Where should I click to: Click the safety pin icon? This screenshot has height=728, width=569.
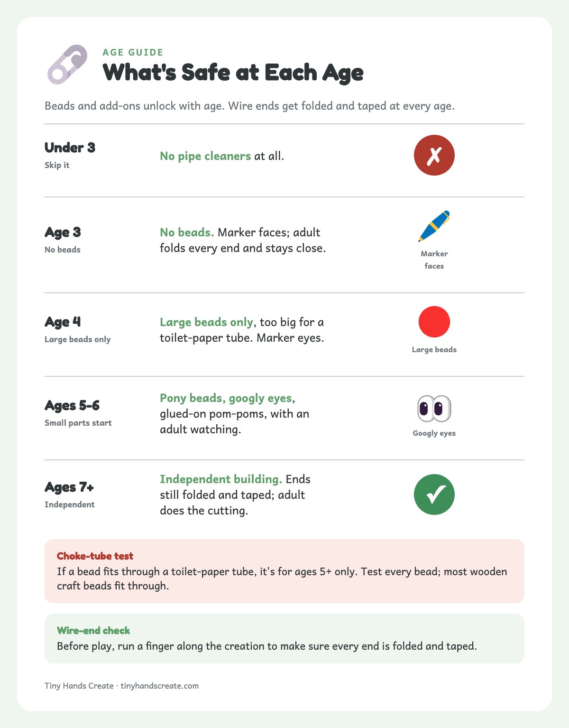[67, 65]
